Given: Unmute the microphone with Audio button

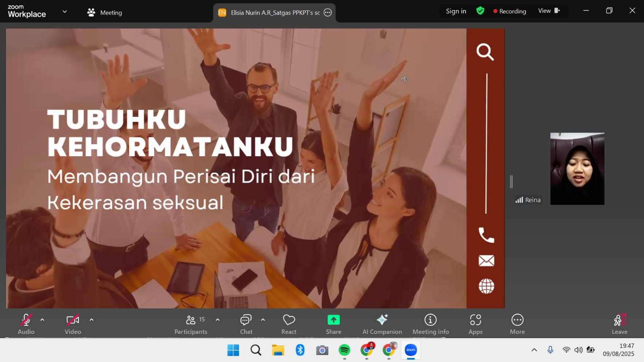Looking at the screenshot, I should 26,324.
